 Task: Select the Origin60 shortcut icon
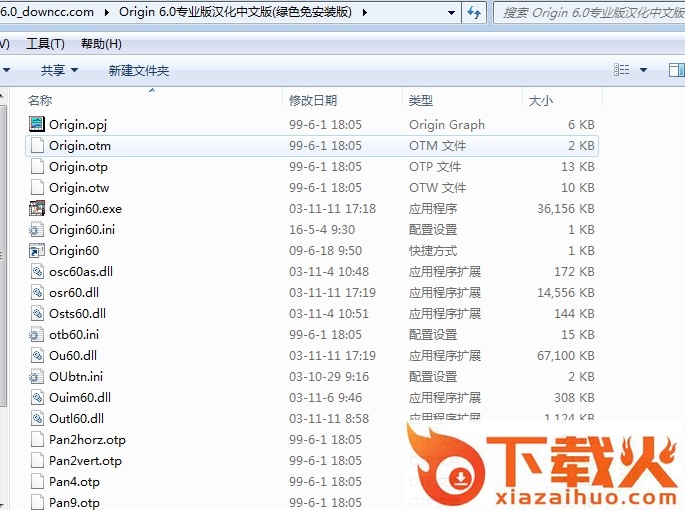pyautogui.click(x=37, y=250)
